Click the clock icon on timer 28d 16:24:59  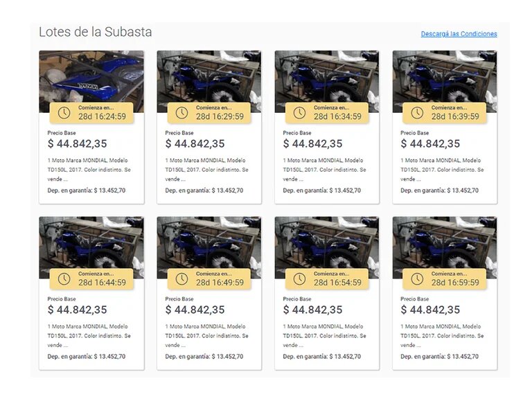pos(64,113)
